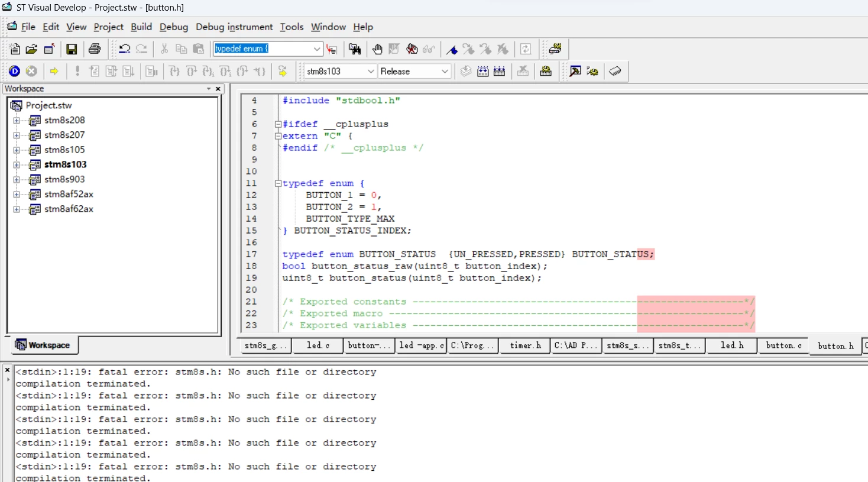The height and width of the screenshot is (482, 868).
Task: Click the Stop Build icon
Action: [x=523, y=72]
